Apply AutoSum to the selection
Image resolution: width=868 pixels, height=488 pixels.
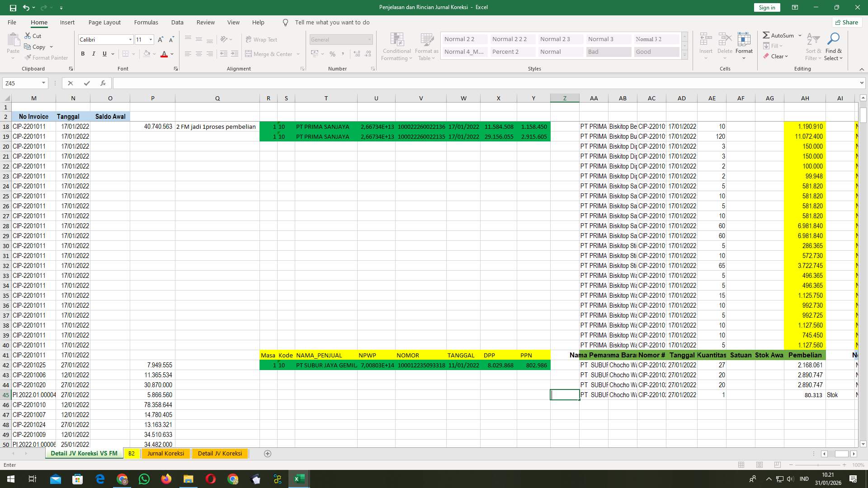[778, 35]
